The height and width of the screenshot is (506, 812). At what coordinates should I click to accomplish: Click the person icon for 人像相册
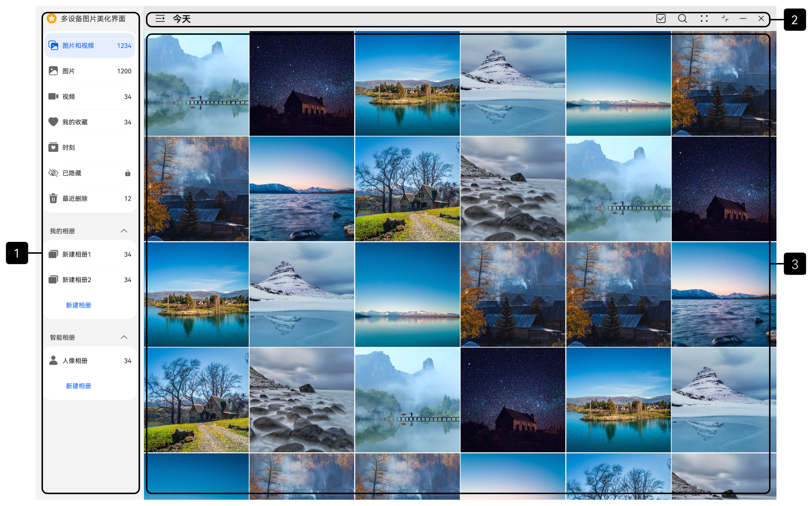pyautogui.click(x=53, y=360)
